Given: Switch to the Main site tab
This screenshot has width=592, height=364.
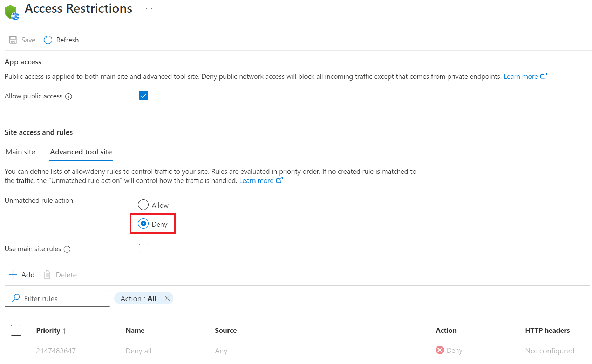Looking at the screenshot, I should click(20, 152).
